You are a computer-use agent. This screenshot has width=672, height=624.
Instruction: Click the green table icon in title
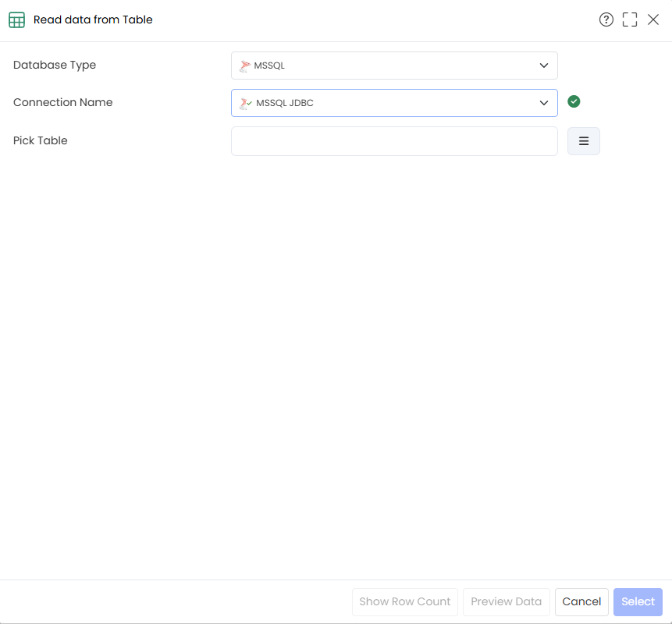(x=16, y=19)
